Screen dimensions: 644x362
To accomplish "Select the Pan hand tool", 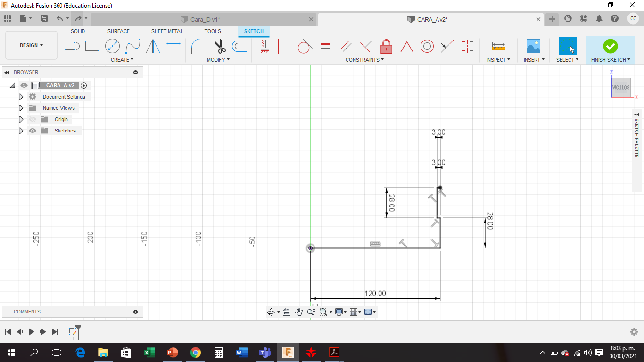I will [299, 312].
